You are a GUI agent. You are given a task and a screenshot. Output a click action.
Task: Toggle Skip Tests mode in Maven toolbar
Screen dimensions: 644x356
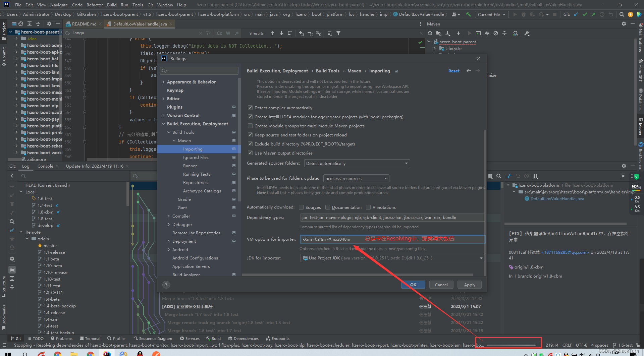[496, 33]
